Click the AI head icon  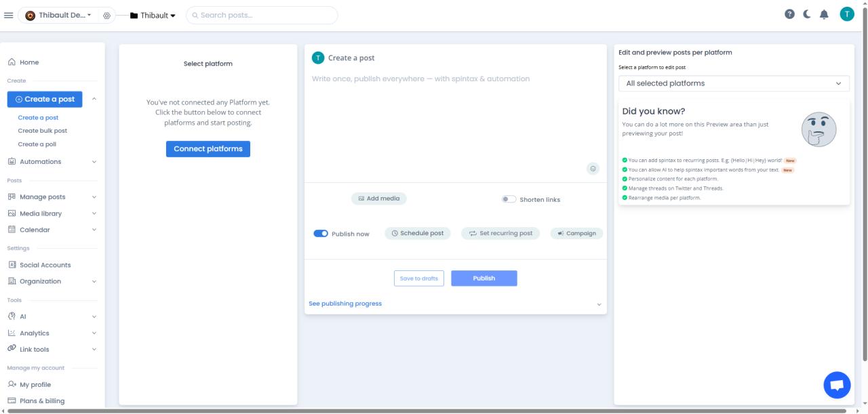(x=12, y=316)
